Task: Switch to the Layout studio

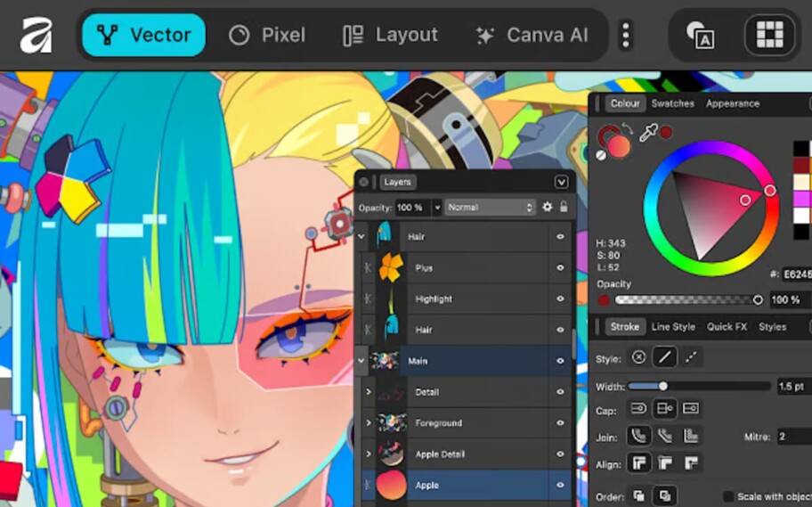Action: point(391,35)
